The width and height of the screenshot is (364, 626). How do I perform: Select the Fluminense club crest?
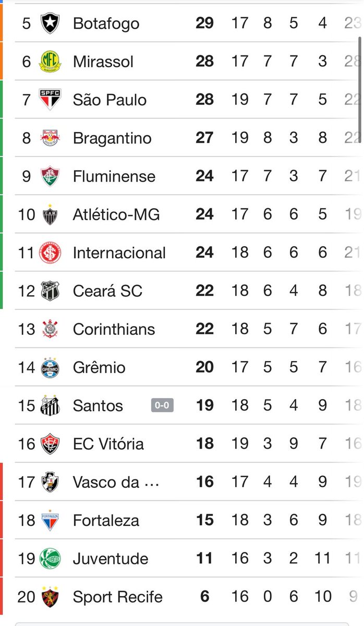point(50,176)
